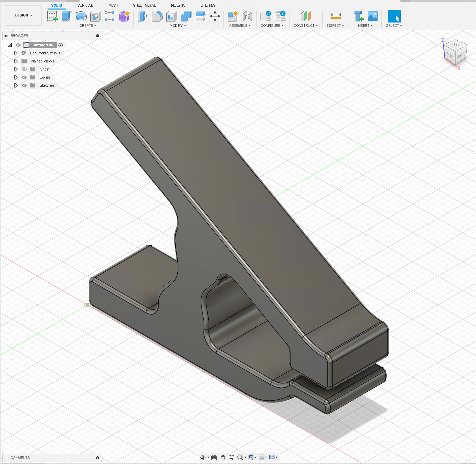The height and width of the screenshot is (464, 476).
Task: Open the SURFACE ribbon tab
Action: 85,5
